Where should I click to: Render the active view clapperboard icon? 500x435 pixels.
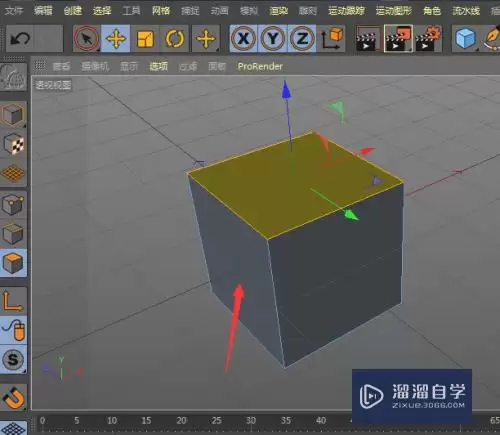[x=368, y=38]
